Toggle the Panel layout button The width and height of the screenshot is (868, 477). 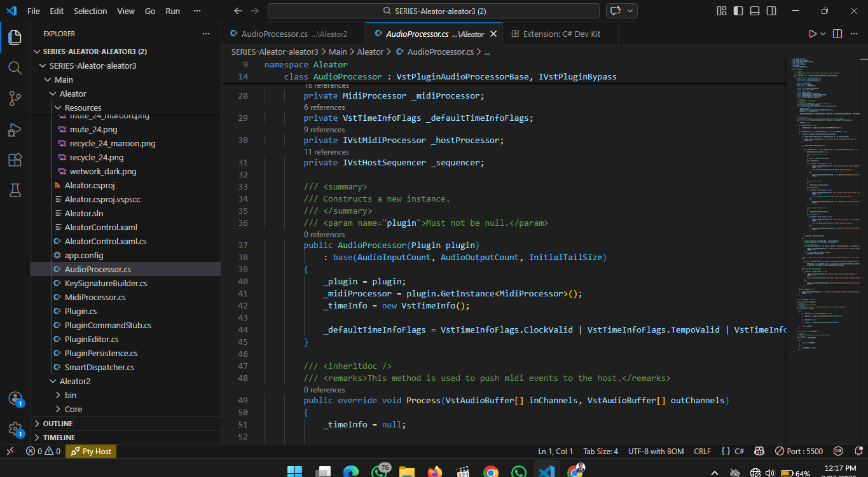pos(754,11)
